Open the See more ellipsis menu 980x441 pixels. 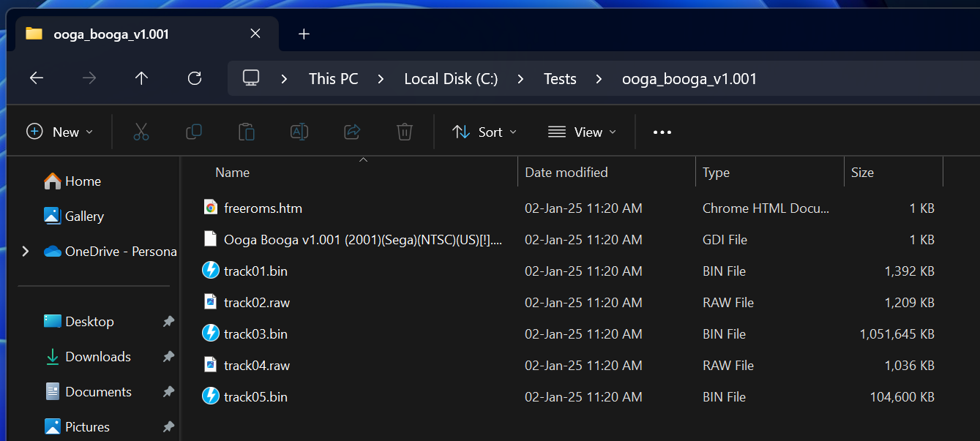662,132
